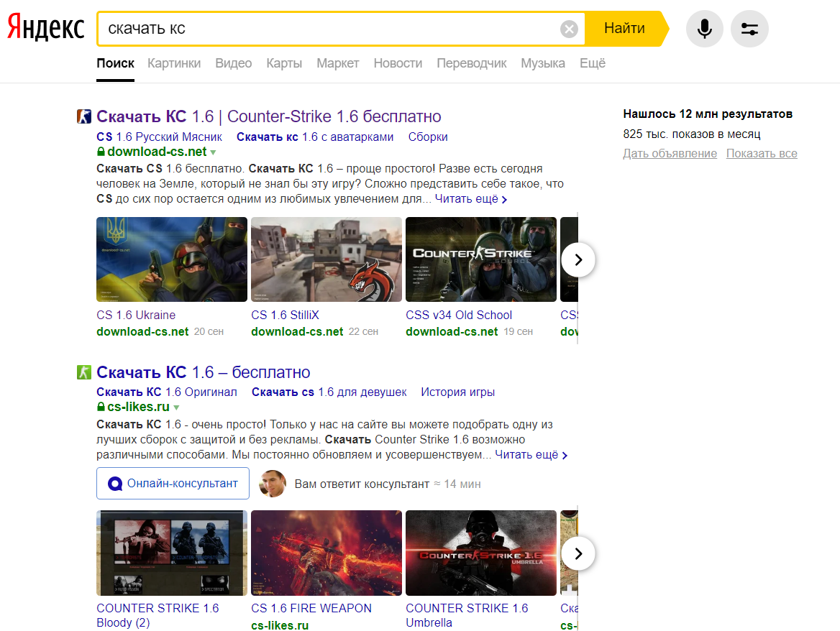Click download-cs.net under CS 1.6 Ukraine
840x631 pixels.
click(142, 332)
